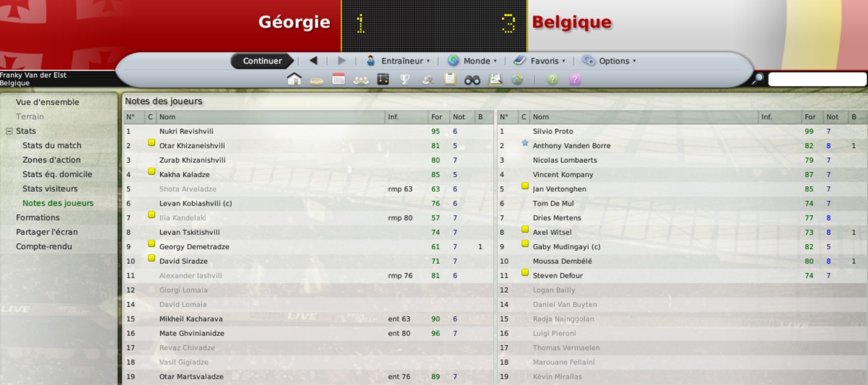Open the squad players icon
The width and height of the screenshot is (868, 385).
[x=360, y=80]
